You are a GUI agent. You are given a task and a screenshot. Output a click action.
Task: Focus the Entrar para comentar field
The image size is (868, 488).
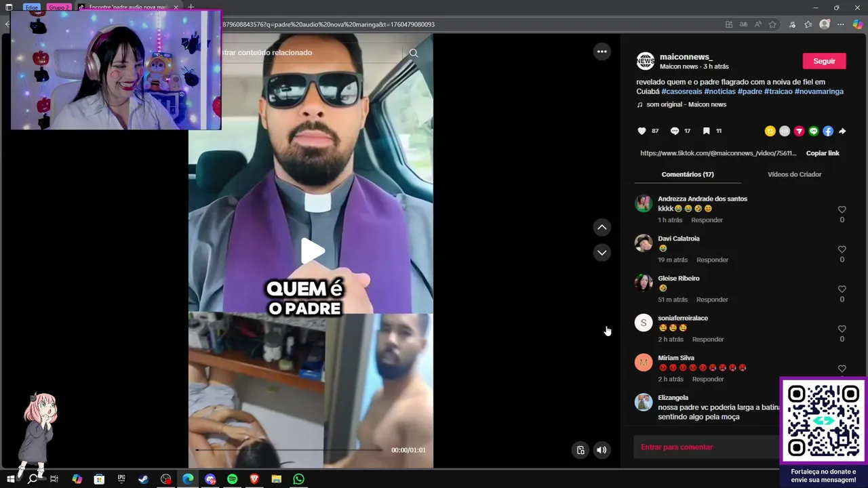pyautogui.click(x=707, y=447)
